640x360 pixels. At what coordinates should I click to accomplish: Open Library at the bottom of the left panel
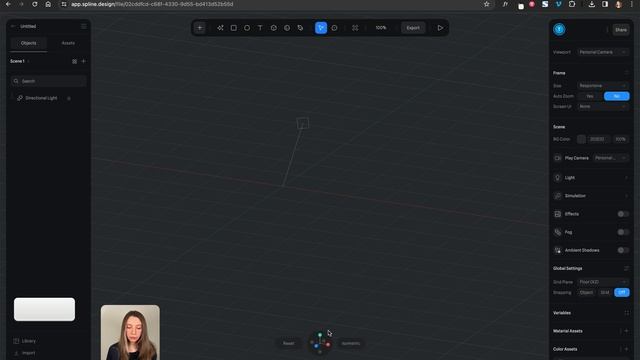click(x=25, y=341)
